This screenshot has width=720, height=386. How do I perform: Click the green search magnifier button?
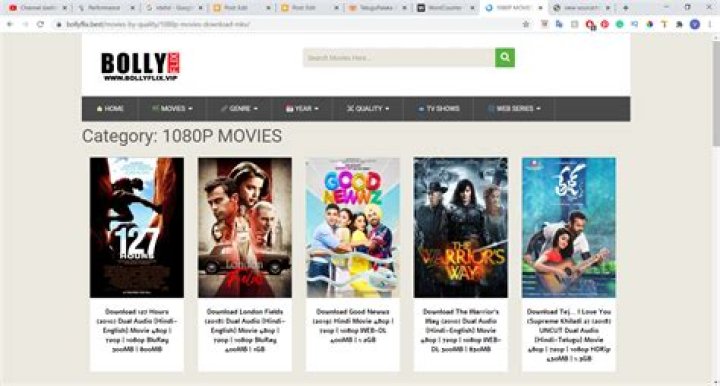pos(505,57)
